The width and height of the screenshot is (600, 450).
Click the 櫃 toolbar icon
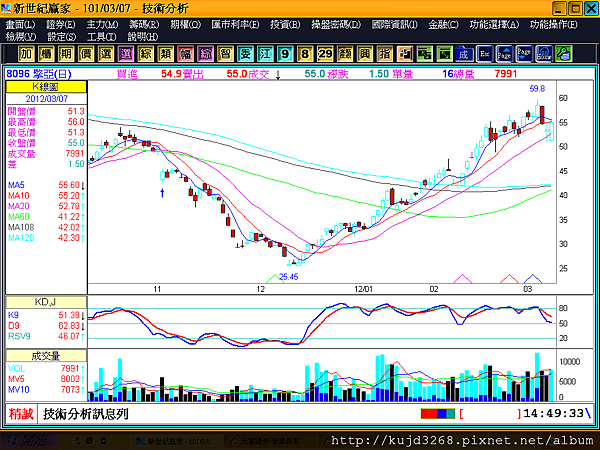(46, 54)
